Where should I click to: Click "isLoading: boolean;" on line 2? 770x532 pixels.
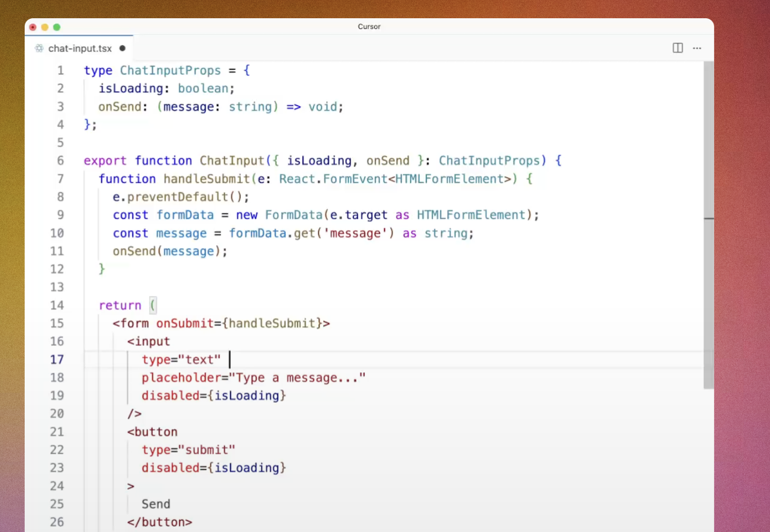(x=167, y=88)
